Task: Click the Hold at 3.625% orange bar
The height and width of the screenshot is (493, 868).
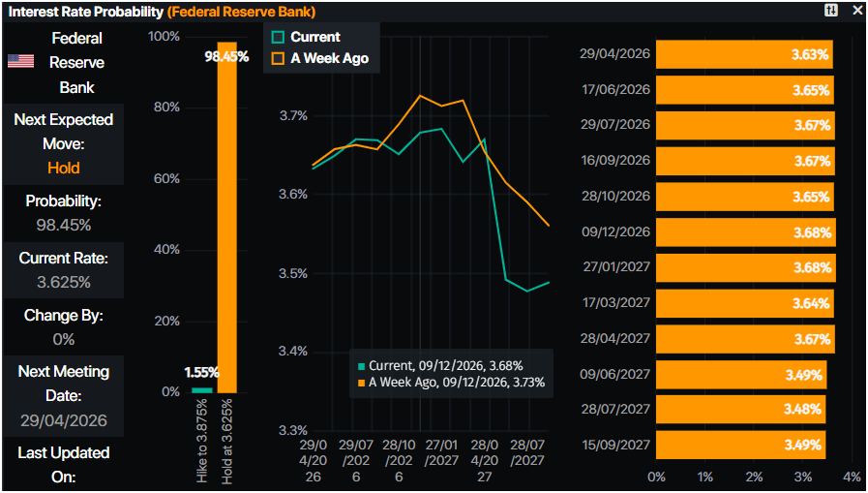Action: tap(227, 218)
